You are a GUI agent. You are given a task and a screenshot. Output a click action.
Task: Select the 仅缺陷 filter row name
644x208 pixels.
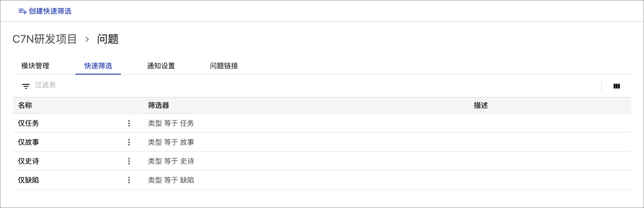pos(28,180)
